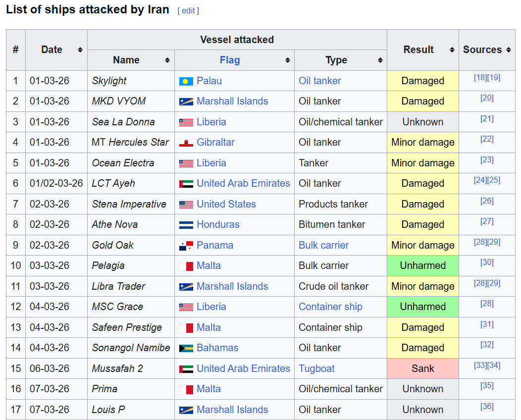
Task: Open citation [21] reference
Action: tap(487, 119)
